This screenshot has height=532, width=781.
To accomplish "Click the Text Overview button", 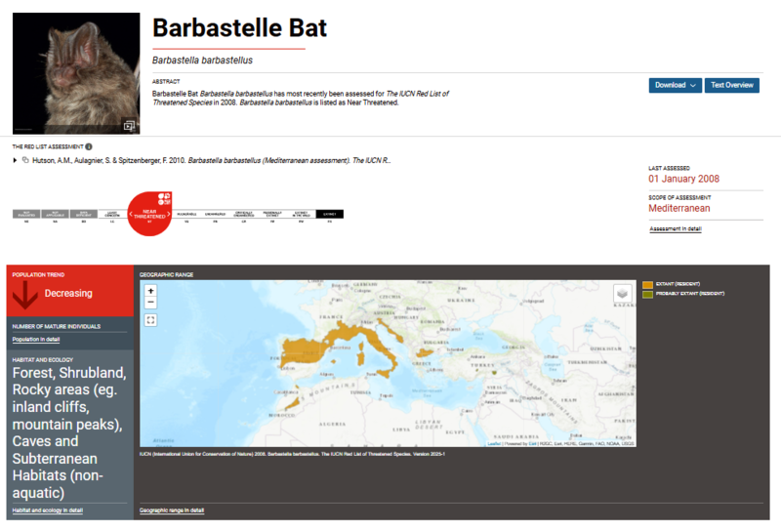I will (x=732, y=85).
